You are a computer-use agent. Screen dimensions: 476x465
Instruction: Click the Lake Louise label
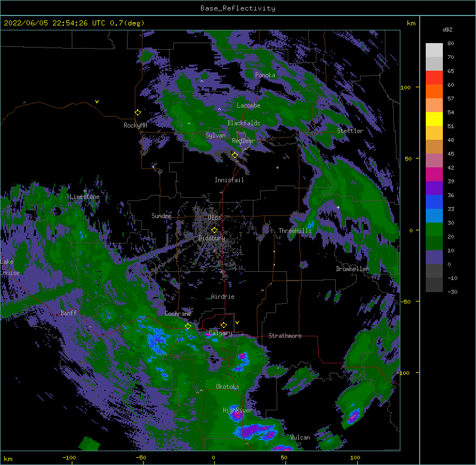tap(10, 267)
